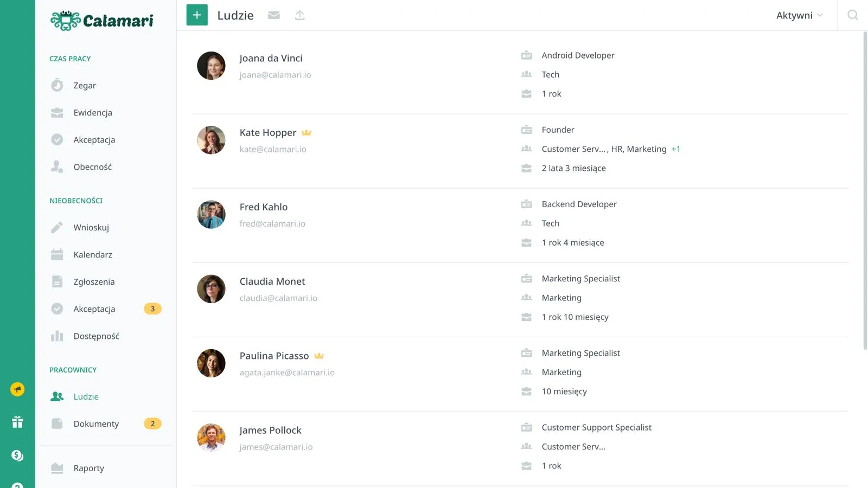Click the yellow megaphone announcements icon
The image size is (868, 488).
[17, 389]
